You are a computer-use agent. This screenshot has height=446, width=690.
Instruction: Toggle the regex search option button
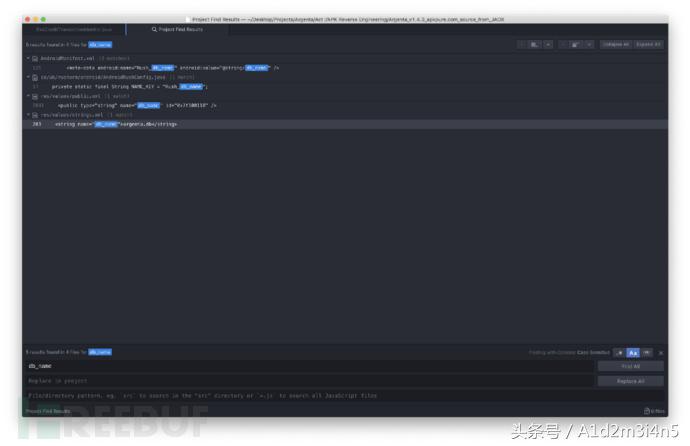click(620, 353)
